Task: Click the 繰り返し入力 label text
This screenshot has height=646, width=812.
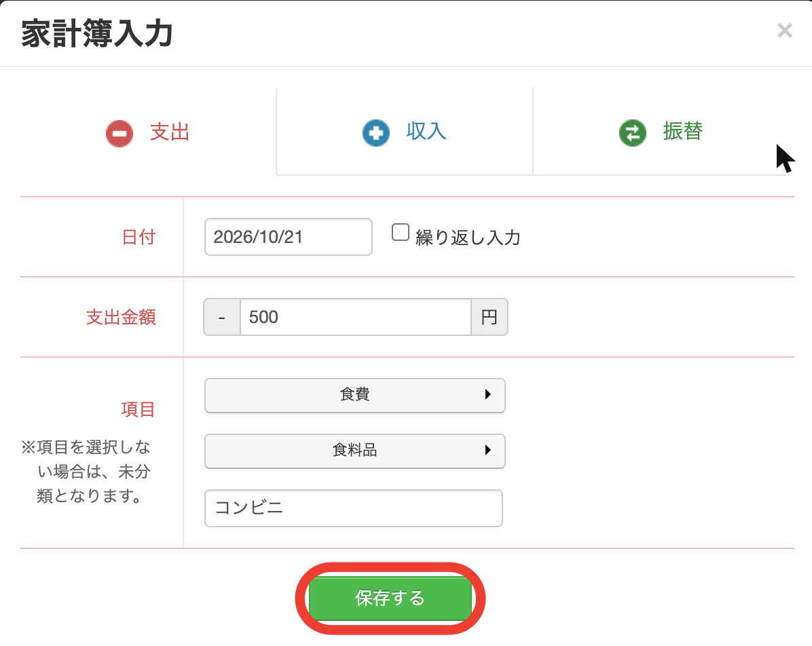Action: pos(468,237)
